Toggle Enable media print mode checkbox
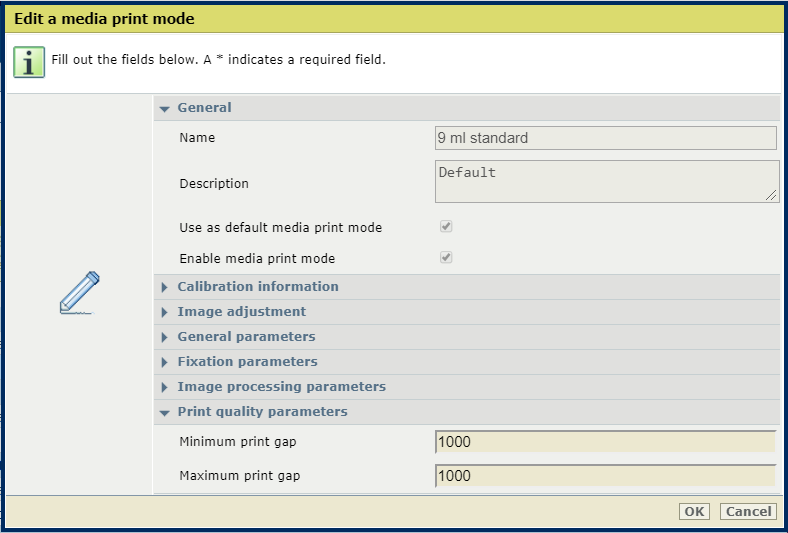Viewport: 788px width, 533px height. 446,258
